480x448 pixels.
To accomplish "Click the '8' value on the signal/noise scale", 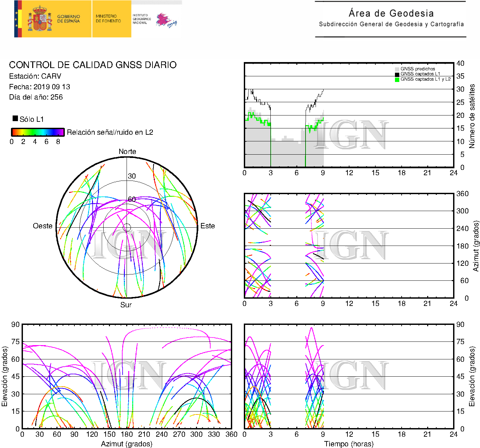I will 58,142.
